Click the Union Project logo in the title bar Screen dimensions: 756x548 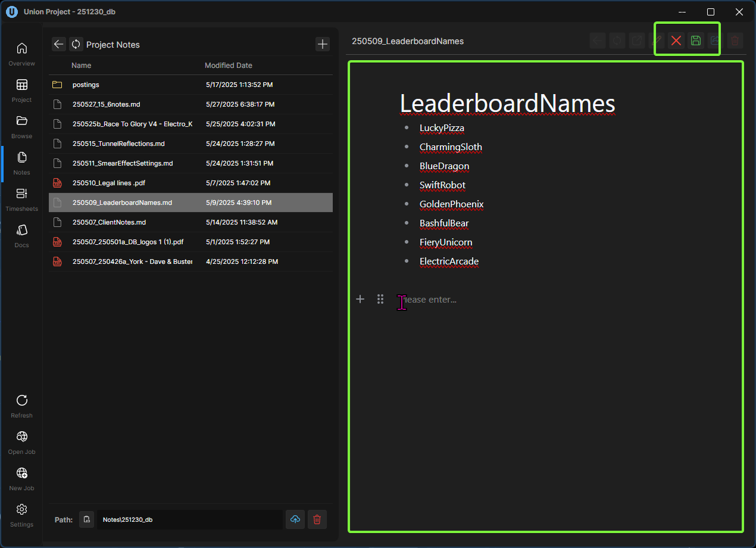point(12,12)
